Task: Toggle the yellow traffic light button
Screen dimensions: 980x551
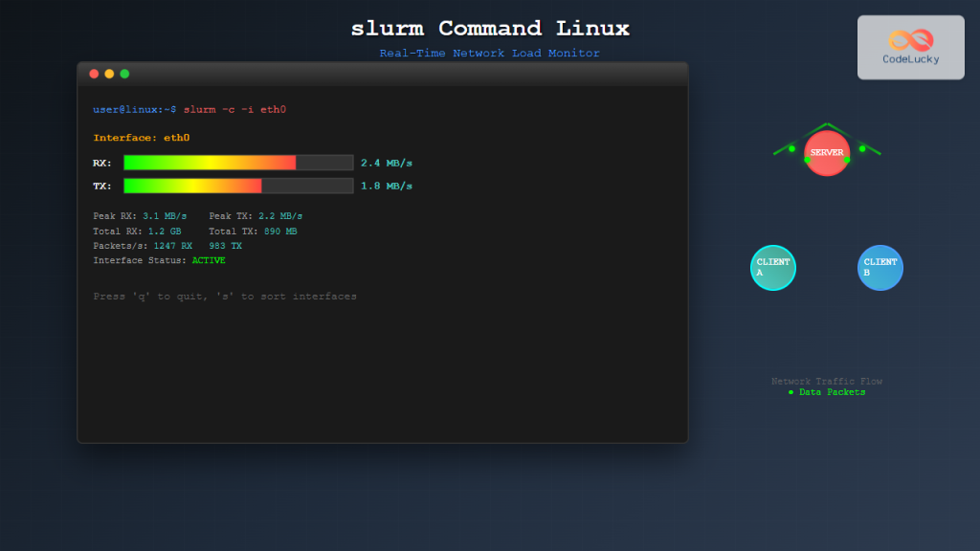Action: pos(109,73)
